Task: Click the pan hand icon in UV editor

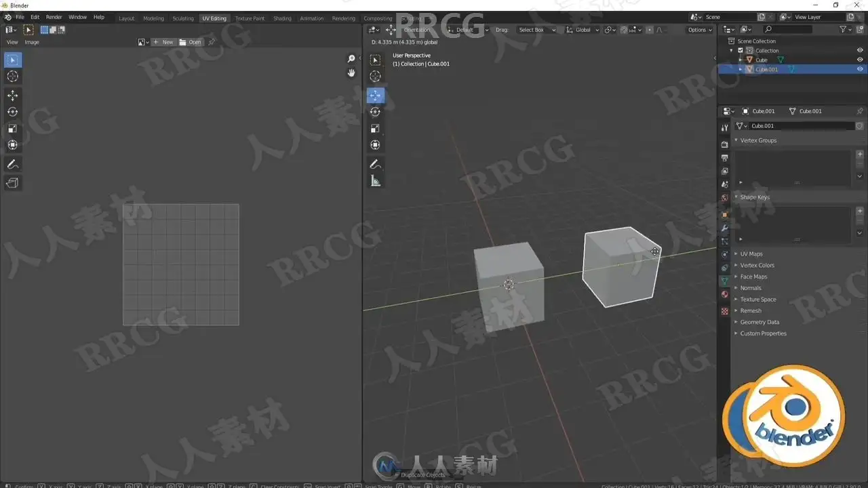Action: 351,73
